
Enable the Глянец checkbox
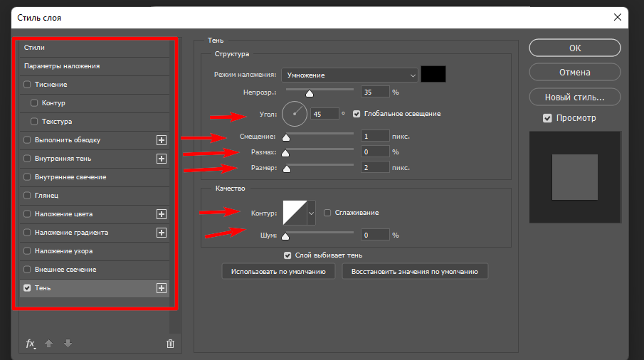pyautogui.click(x=27, y=196)
